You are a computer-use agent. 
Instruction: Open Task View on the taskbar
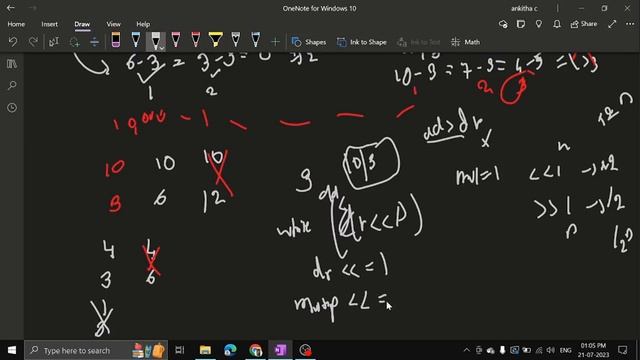180,350
